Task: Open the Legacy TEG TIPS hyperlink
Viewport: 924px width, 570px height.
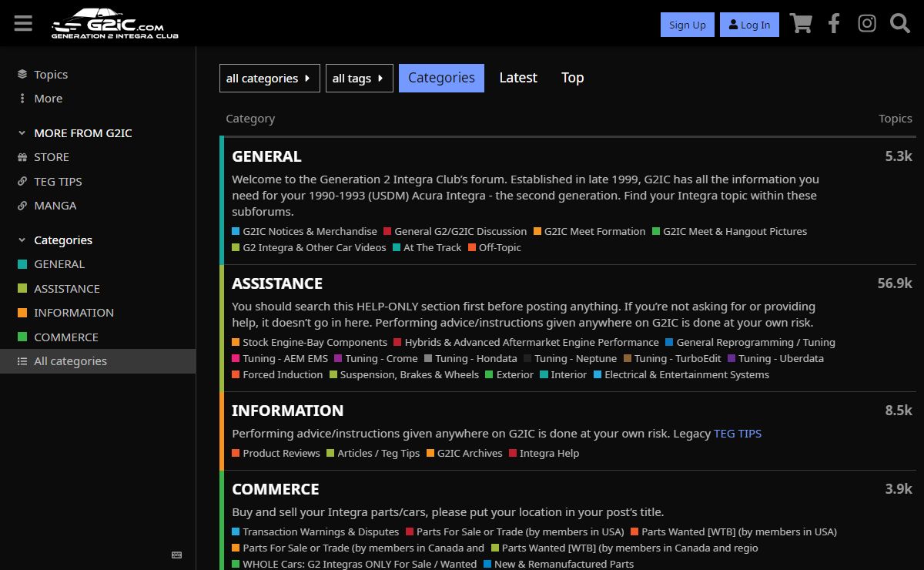Action: (x=738, y=434)
